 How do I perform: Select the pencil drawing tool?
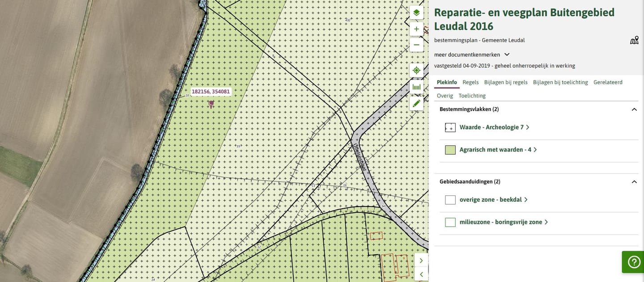pos(416,103)
